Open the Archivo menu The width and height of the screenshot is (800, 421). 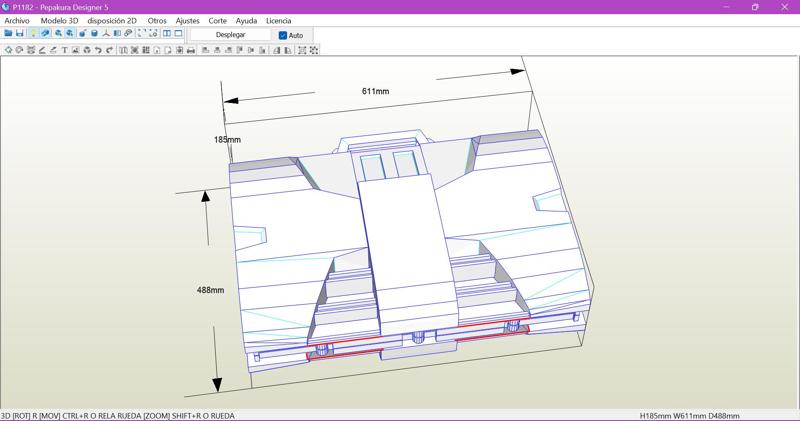pyautogui.click(x=17, y=20)
